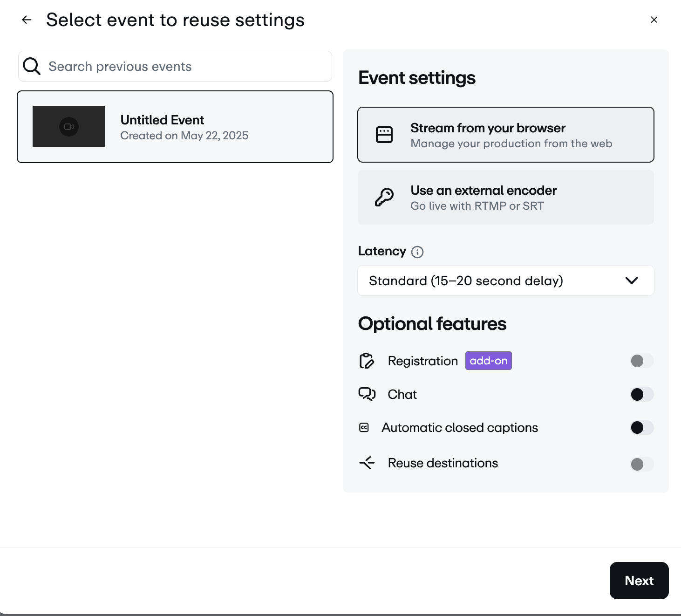Click the Latency info icon
The image size is (681, 616).
coord(417,252)
